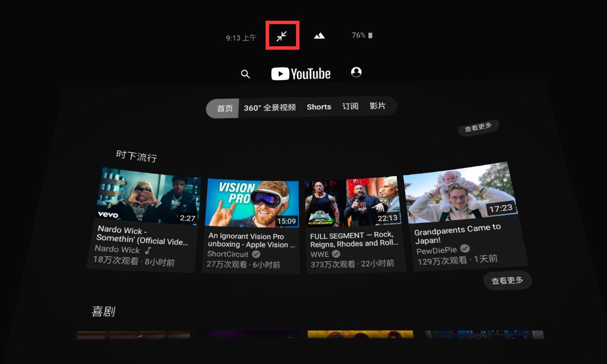Open the environment mountain icon
The image size is (607, 364).
[x=319, y=36]
